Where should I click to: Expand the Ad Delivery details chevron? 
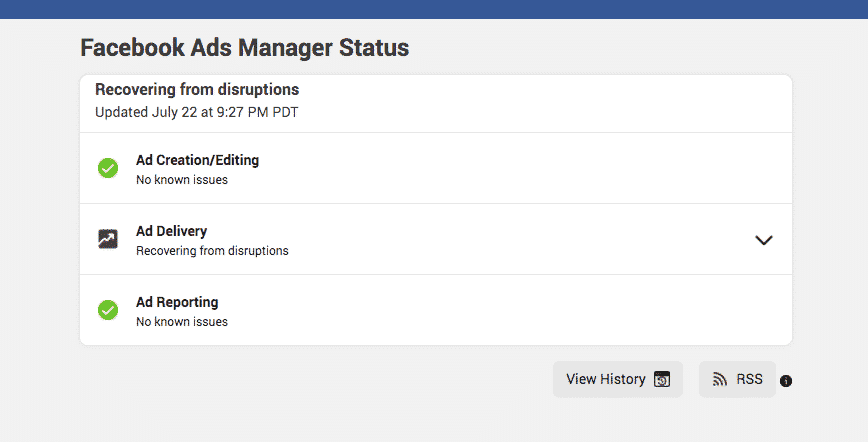coord(764,240)
